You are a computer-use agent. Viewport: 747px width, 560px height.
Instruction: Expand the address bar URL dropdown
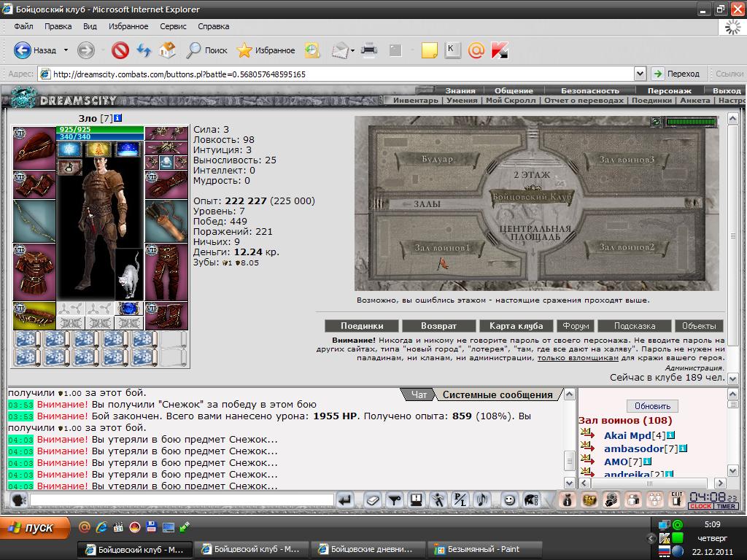pos(640,74)
